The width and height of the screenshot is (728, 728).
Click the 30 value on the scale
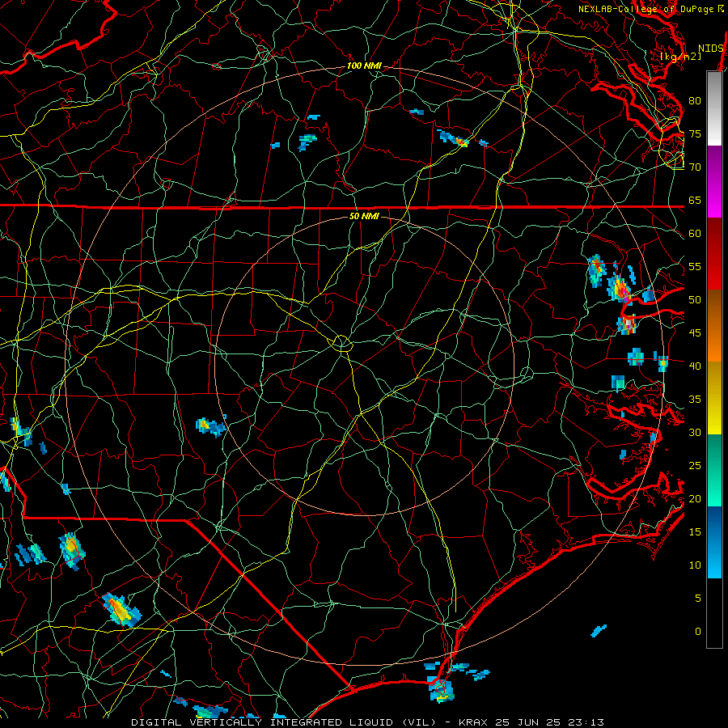(x=695, y=433)
